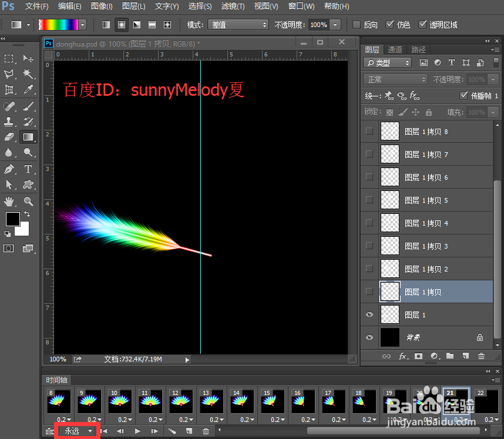Hide the 背景 background layer
This screenshot has width=504, height=439.
click(x=369, y=337)
